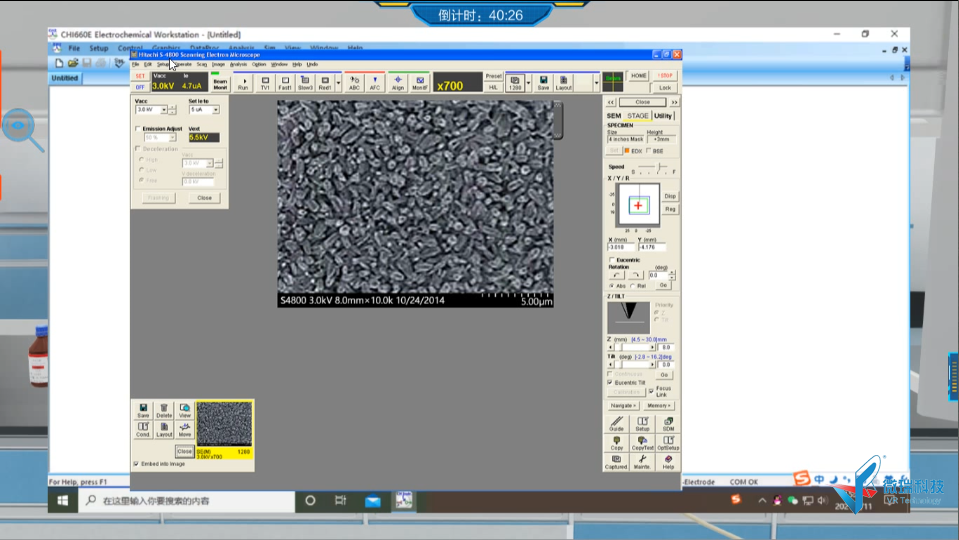
Task: Click the MonitF toolbar icon
Action: tap(420, 83)
